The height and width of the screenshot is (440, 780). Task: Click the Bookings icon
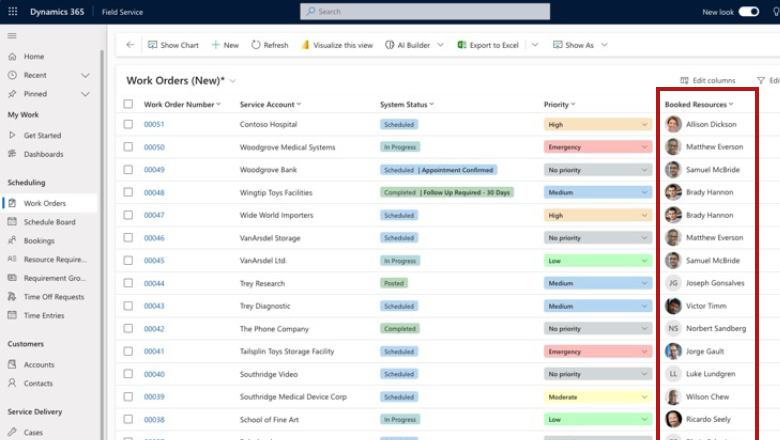click(12, 241)
